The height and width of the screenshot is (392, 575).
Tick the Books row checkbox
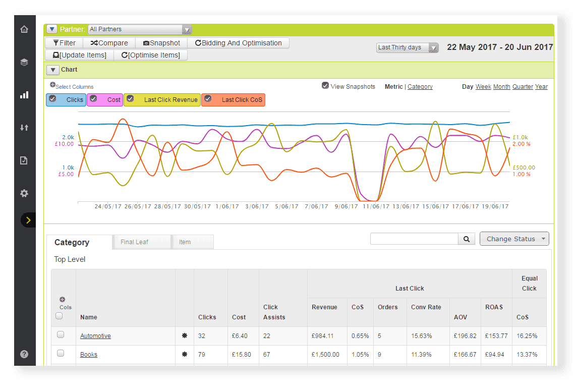(61, 353)
